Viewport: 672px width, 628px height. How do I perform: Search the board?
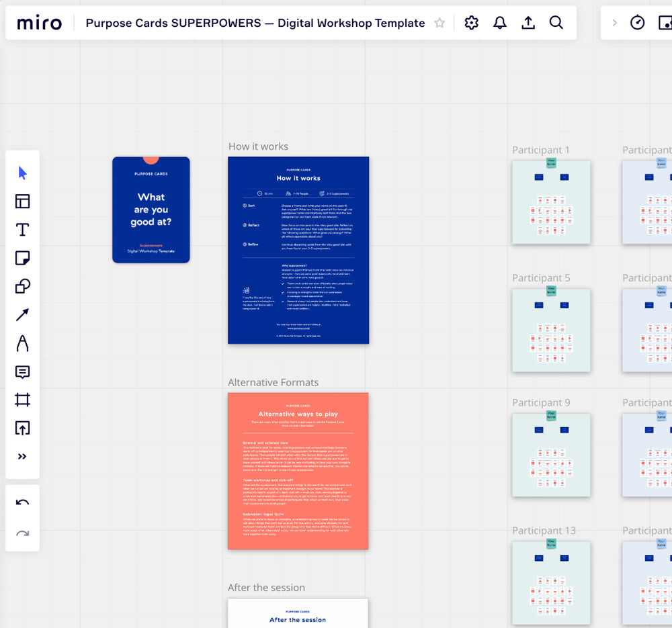coord(556,23)
